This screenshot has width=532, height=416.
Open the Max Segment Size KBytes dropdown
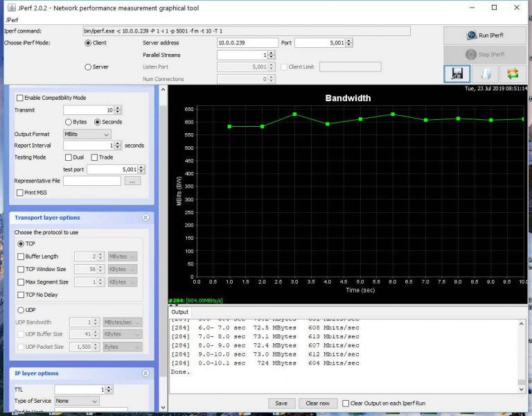[123, 282]
